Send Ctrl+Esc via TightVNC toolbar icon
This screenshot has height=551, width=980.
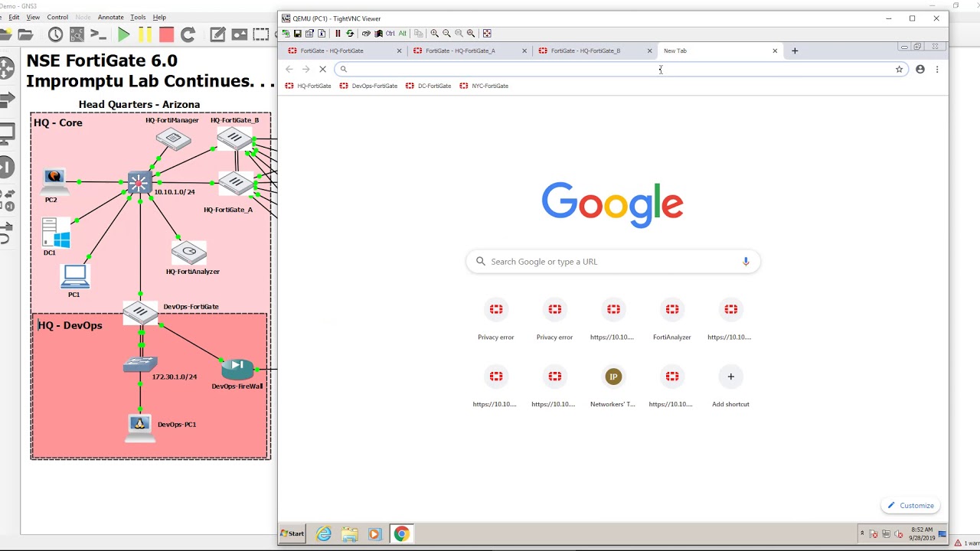tap(378, 33)
